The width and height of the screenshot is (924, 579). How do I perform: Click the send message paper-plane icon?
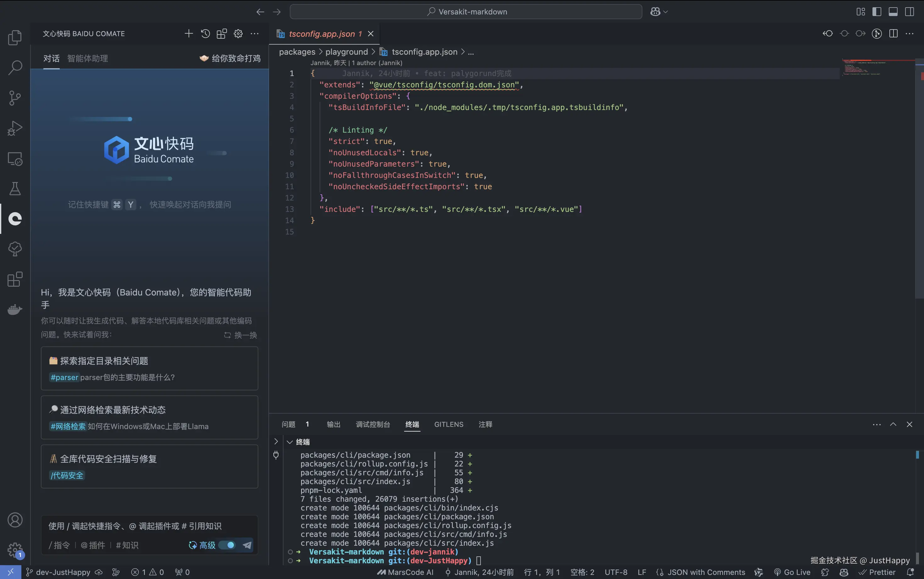[x=247, y=545]
